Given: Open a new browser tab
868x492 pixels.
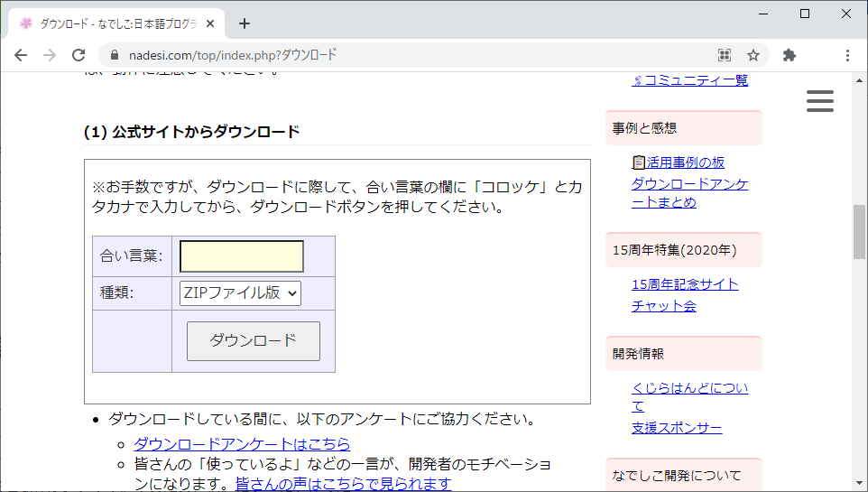Looking at the screenshot, I should pos(245,23).
